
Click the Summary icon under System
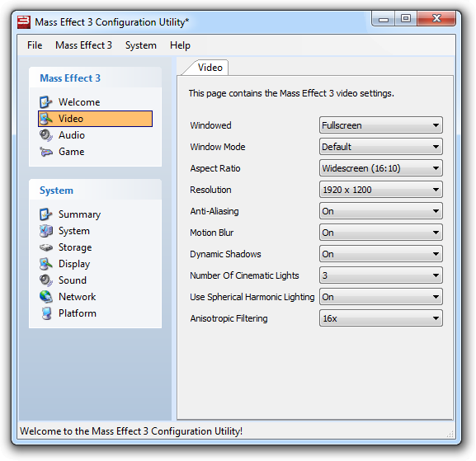pos(46,214)
